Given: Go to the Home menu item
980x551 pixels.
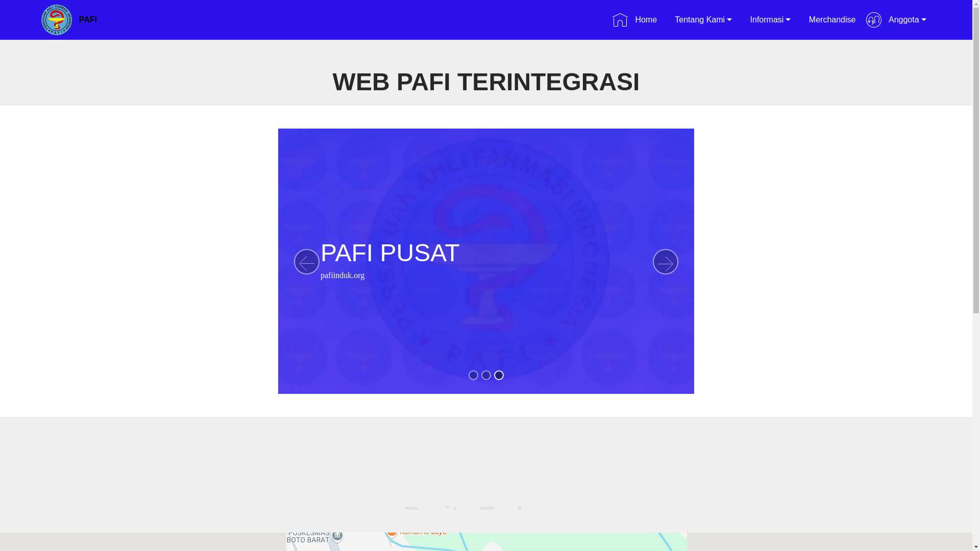Looking at the screenshot, I should [646, 20].
